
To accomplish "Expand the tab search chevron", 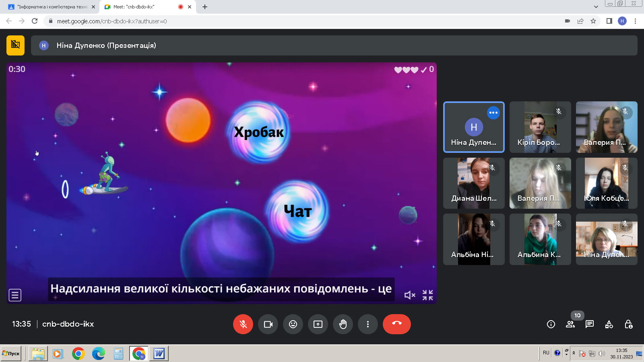I will click(x=596, y=7).
